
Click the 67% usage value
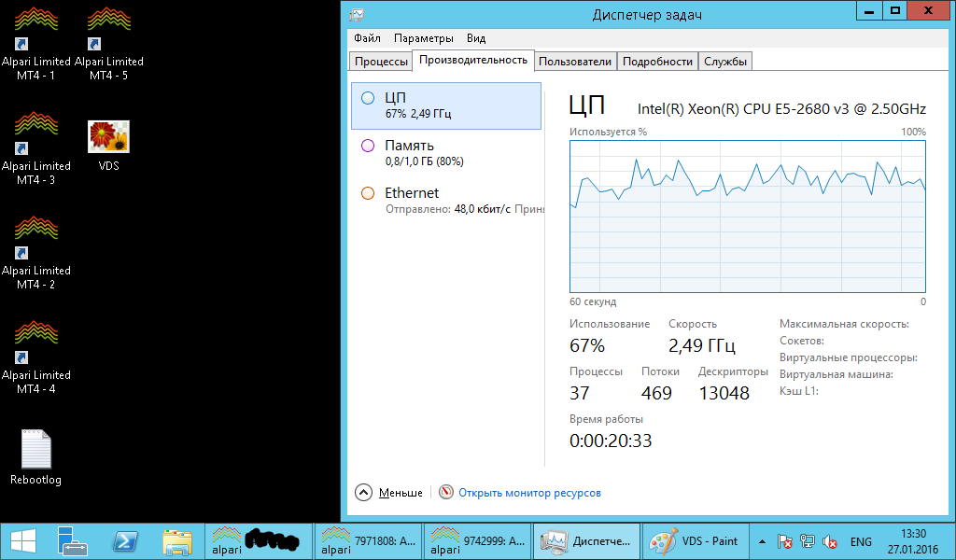point(587,345)
